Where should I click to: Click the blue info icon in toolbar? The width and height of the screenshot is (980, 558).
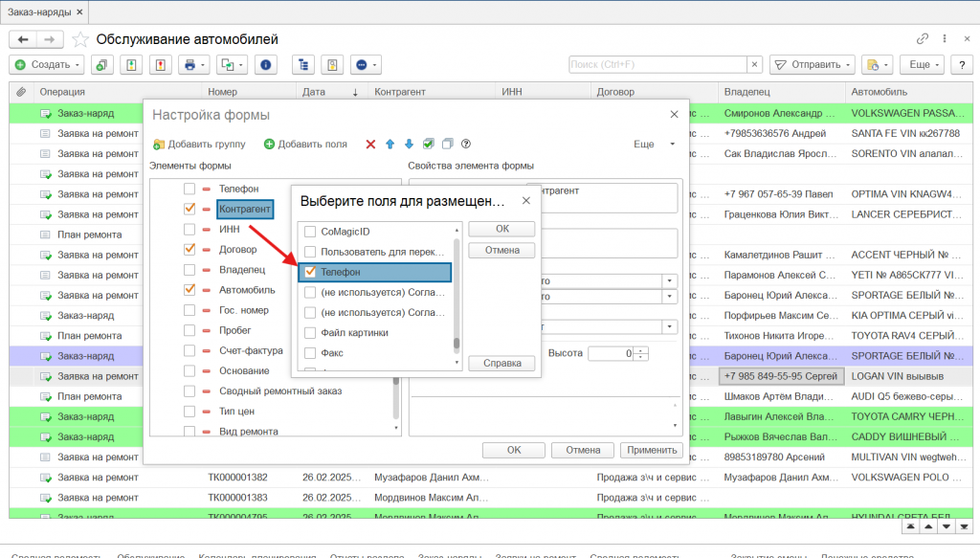[264, 65]
